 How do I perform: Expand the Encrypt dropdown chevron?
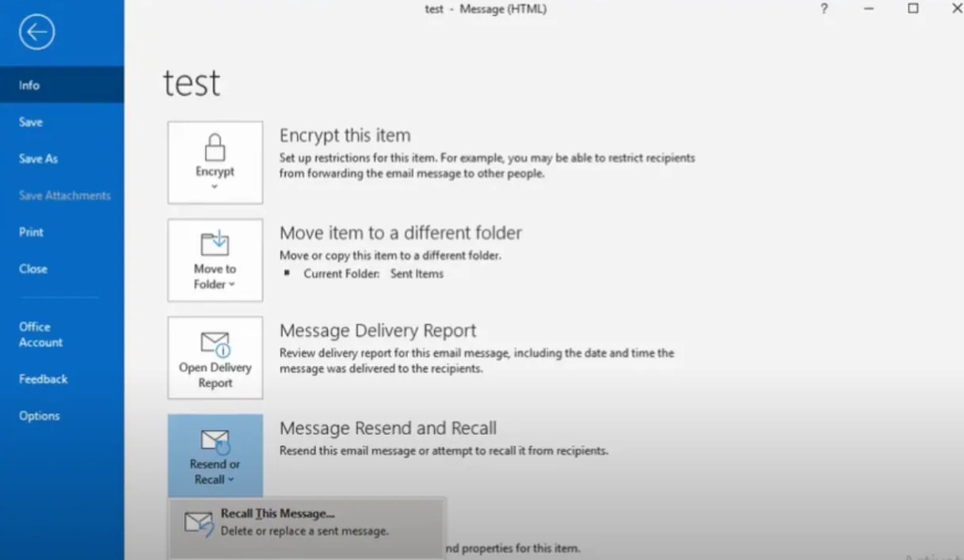click(215, 187)
